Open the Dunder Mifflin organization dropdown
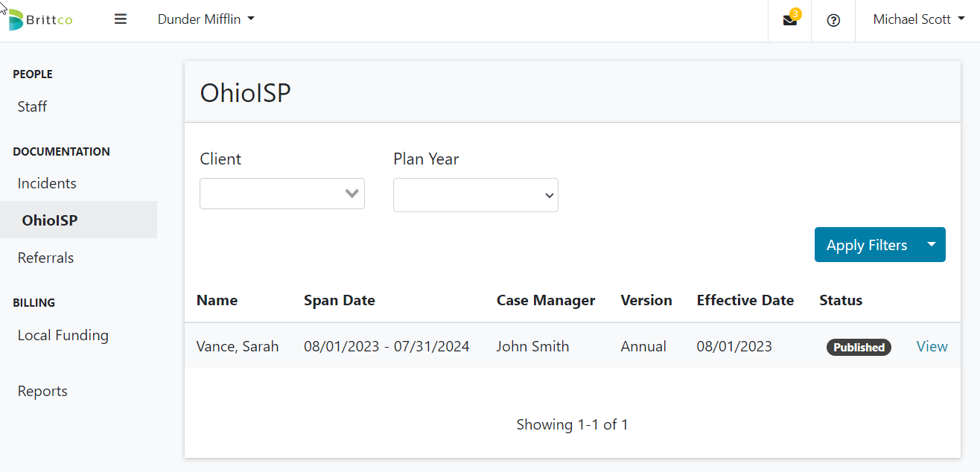This screenshot has height=472, width=980. click(x=206, y=19)
